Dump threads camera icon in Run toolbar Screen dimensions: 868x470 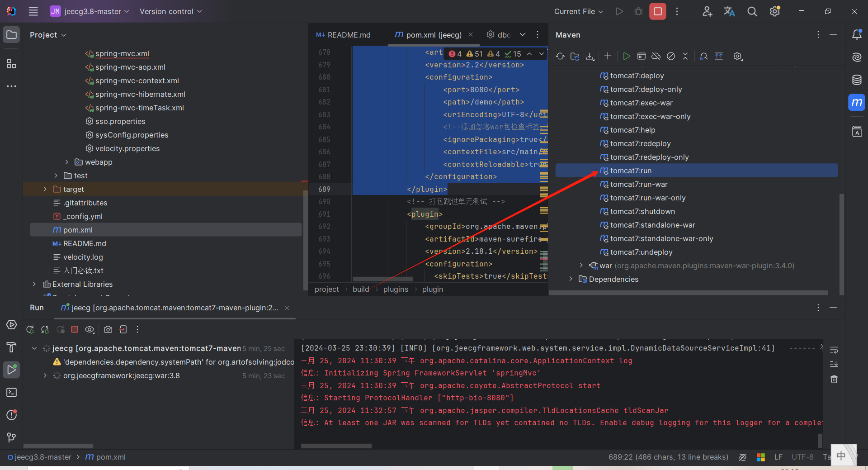pos(108,330)
